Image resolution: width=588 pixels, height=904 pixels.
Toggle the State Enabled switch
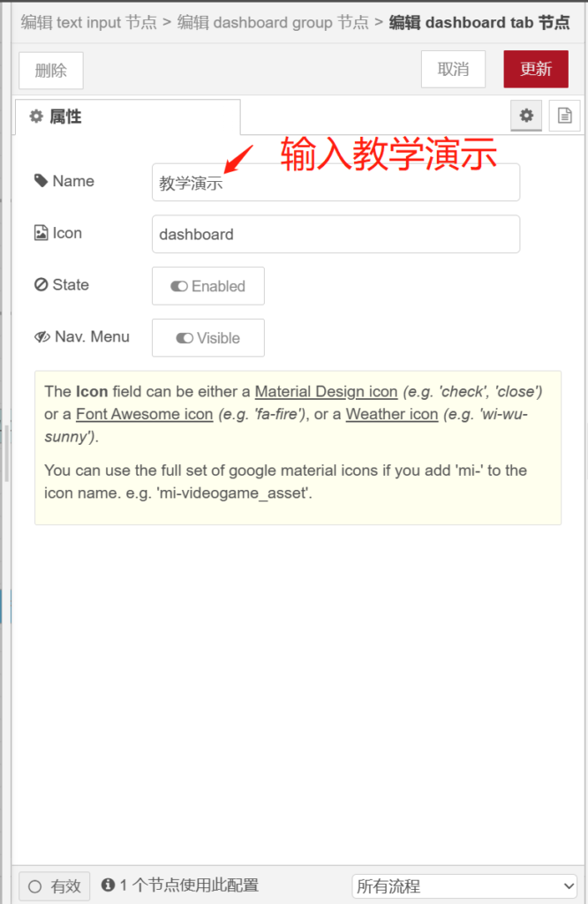208,286
